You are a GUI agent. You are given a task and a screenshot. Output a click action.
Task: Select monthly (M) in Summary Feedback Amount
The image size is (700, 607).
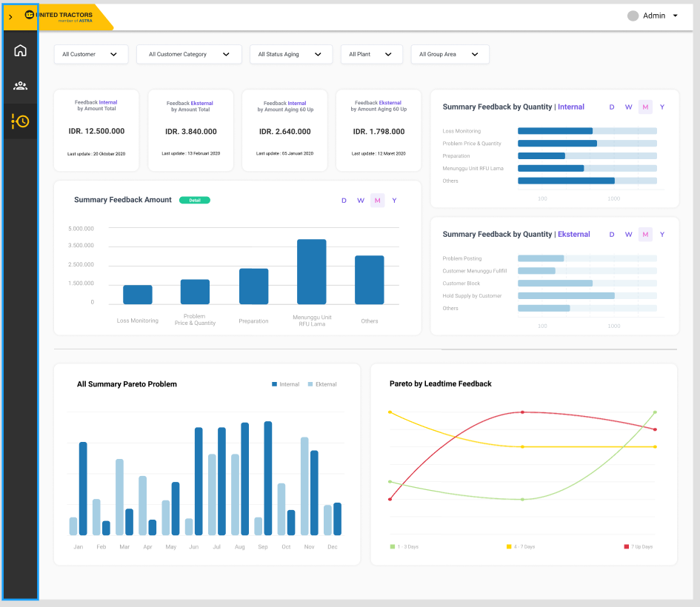click(x=378, y=201)
